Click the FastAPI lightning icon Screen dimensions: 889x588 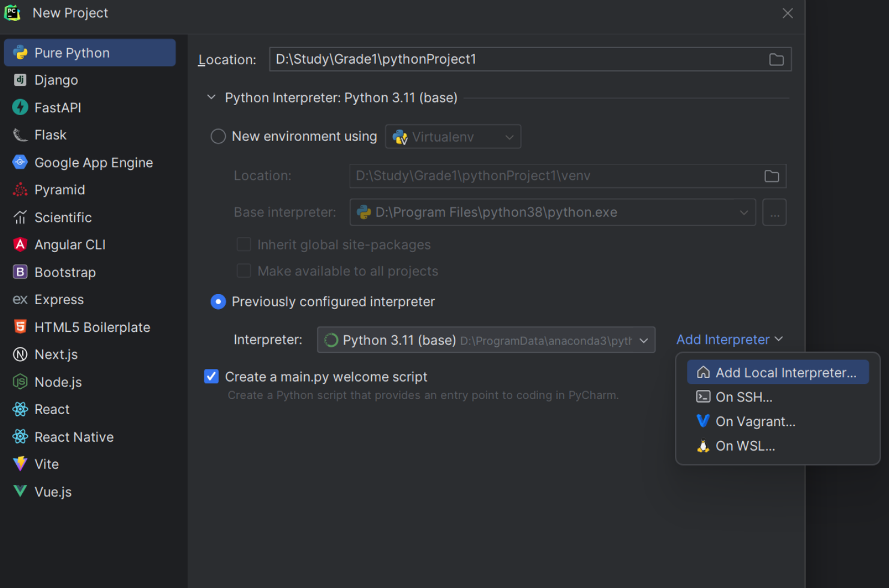[x=20, y=107]
